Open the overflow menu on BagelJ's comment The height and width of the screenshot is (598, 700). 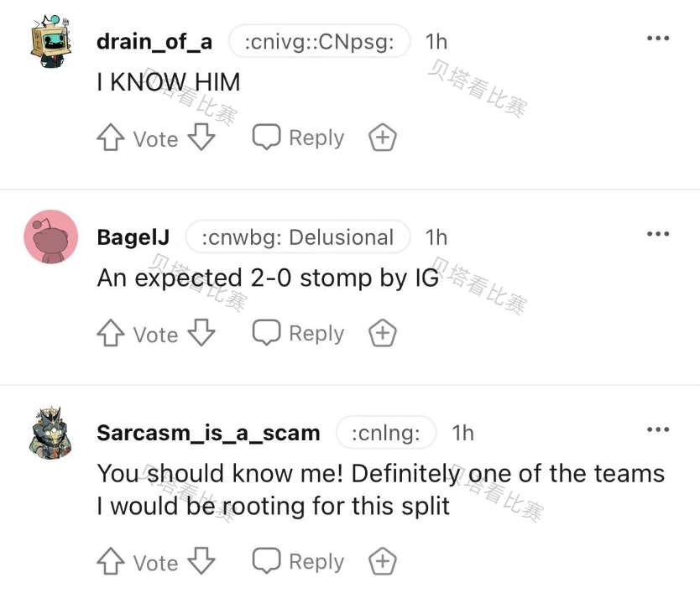658,233
